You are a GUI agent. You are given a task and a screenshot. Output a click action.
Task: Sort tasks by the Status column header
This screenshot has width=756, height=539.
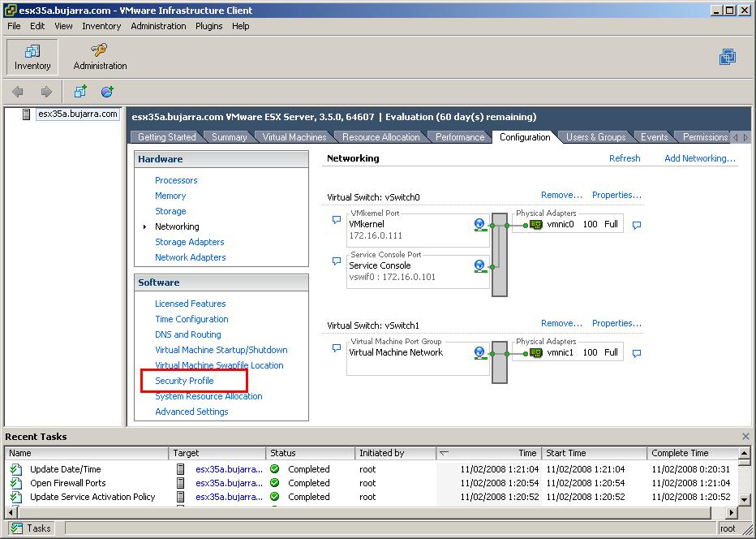[x=310, y=453]
